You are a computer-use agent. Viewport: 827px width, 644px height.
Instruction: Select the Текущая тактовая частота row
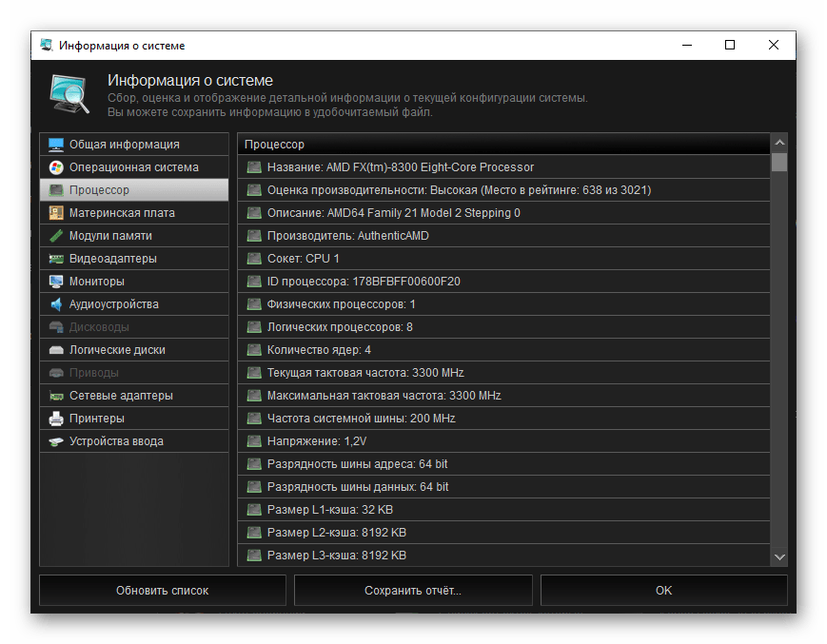click(x=503, y=373)
